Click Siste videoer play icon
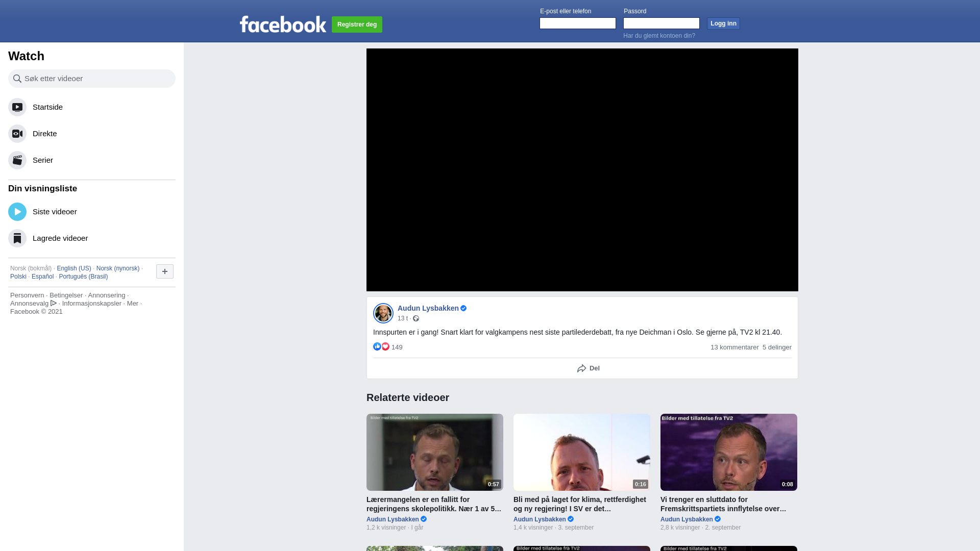980x551 pixels. [x=17, y=212]
